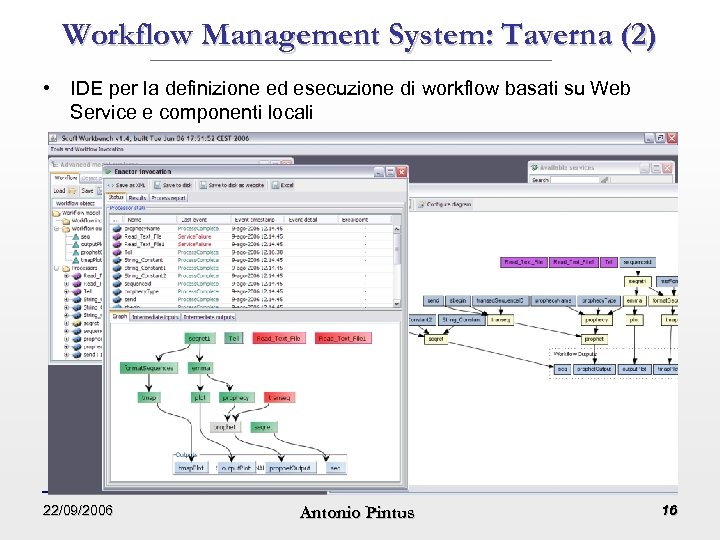Screen dimensions: 720x540
Task: Expand the Tel processor in explorer tree
Action: point(66,291)
